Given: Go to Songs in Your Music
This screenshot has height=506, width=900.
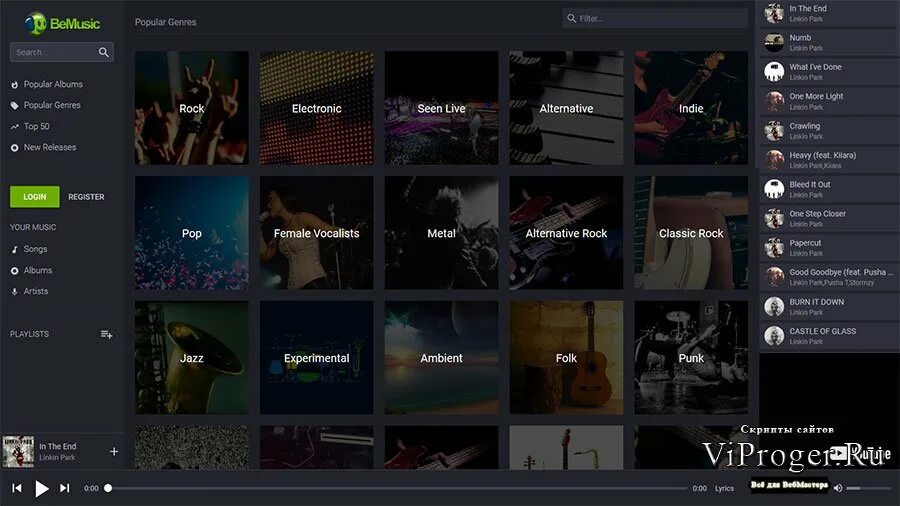Looking at the screenshot, I should [x=35, y=249].
